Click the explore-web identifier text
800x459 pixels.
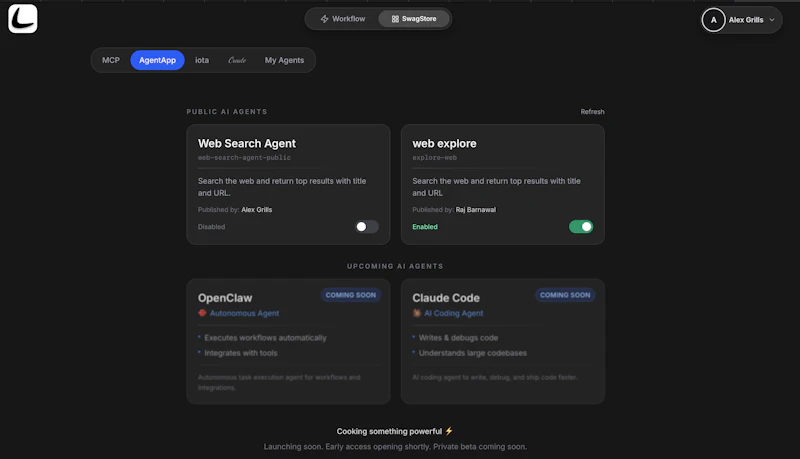coord(435,158)
